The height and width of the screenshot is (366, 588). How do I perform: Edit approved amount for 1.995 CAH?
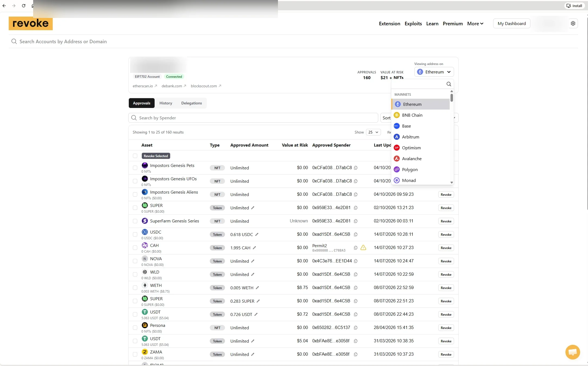pos(254,248)
